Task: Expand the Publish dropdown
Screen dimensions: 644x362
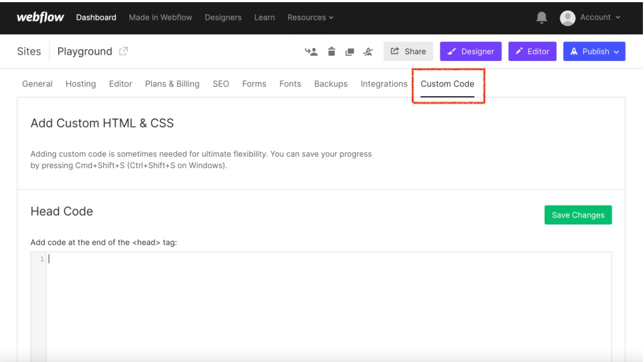Action: pos(594,52)
